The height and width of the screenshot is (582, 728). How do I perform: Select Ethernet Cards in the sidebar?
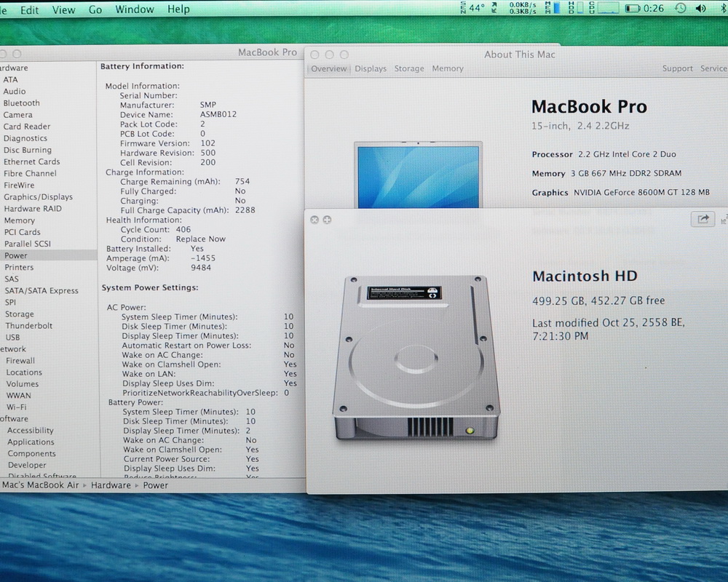(31, 162)
